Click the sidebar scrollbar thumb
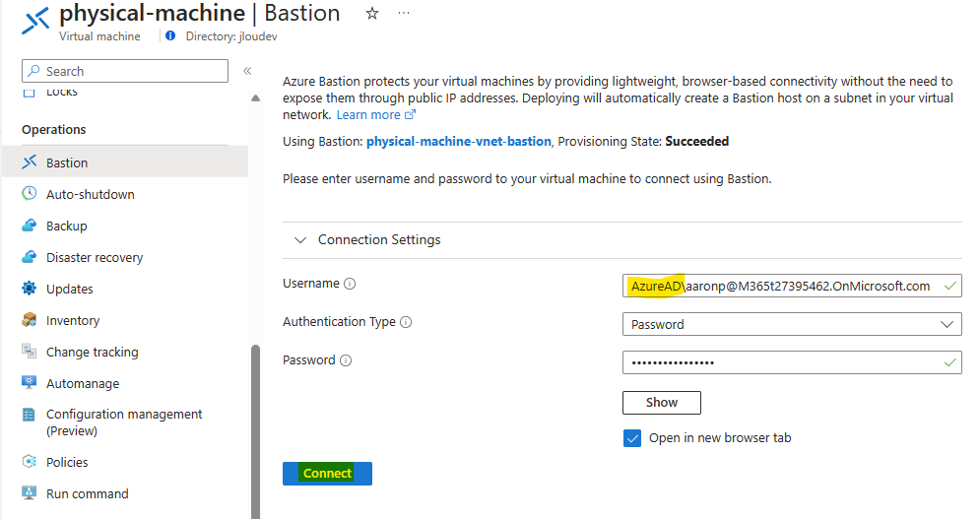The width and height of the screenshot is (980, 519). click(255, 431)
